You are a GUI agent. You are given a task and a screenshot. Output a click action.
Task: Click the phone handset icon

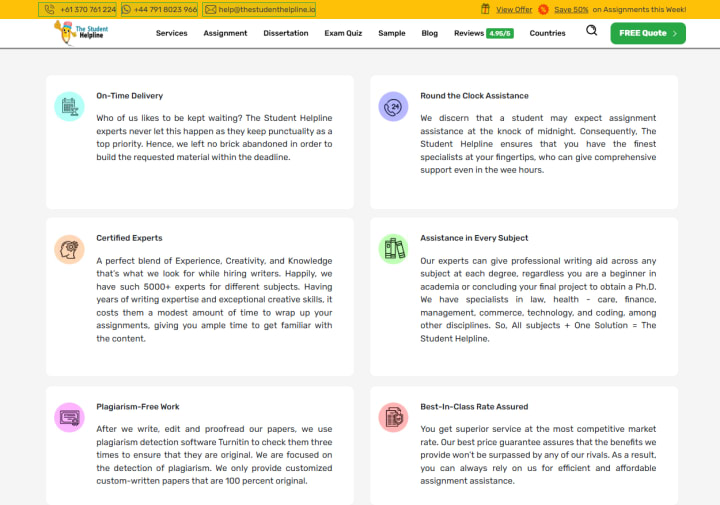click(x=50, y=9)
